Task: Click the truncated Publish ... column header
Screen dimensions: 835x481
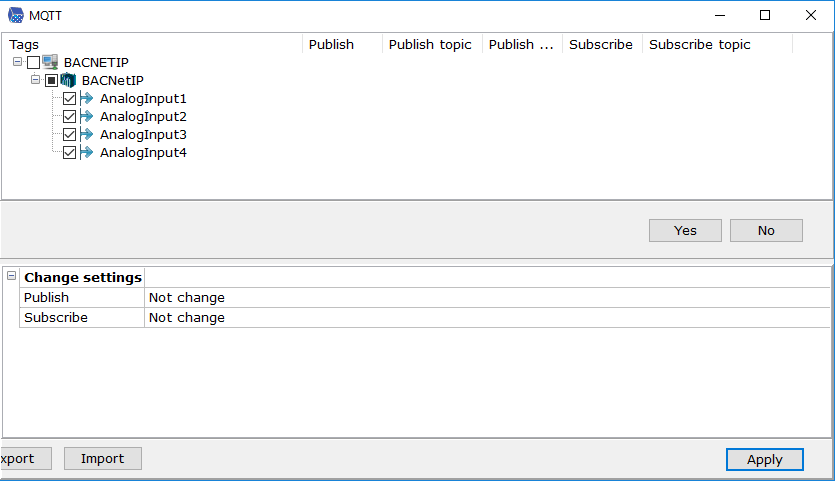Action: coord(522,44)
